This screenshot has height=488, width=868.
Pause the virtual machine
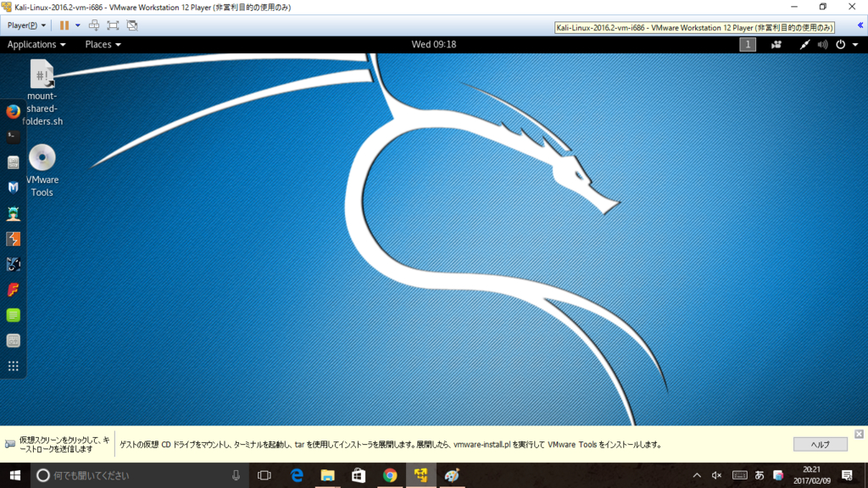(64, 25)
